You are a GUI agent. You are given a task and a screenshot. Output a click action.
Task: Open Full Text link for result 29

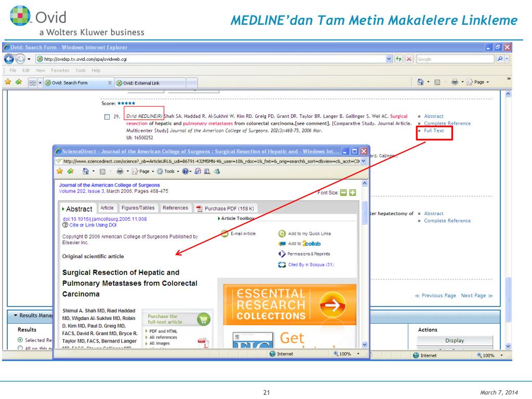[434, 130]
